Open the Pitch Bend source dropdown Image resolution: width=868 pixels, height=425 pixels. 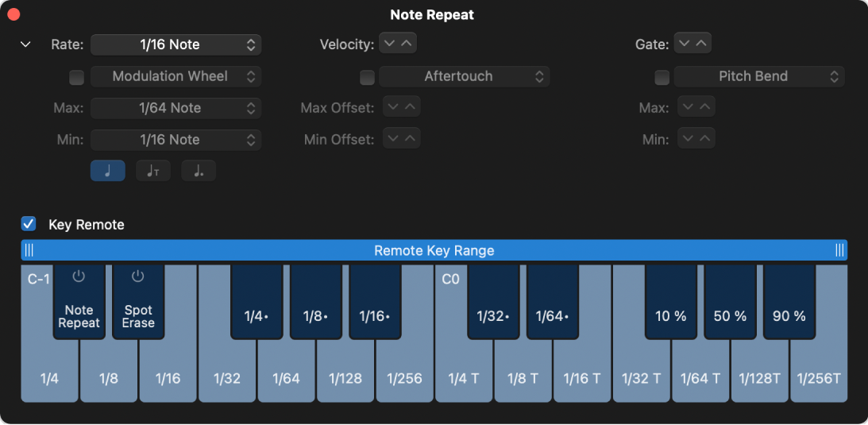[758, 76]
